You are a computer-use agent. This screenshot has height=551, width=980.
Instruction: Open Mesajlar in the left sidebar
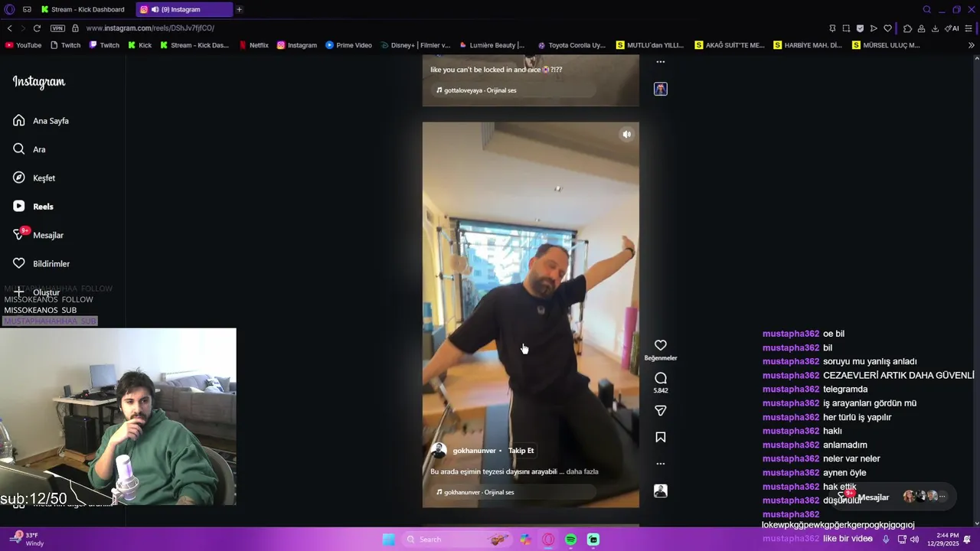click(38, 235)
